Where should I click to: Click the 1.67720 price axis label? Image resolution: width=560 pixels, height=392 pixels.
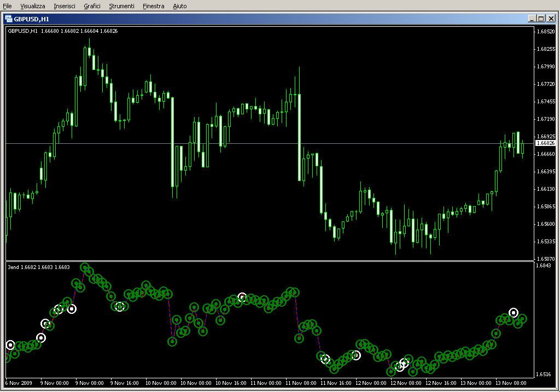pyautogui.click(x=546, y=84)
